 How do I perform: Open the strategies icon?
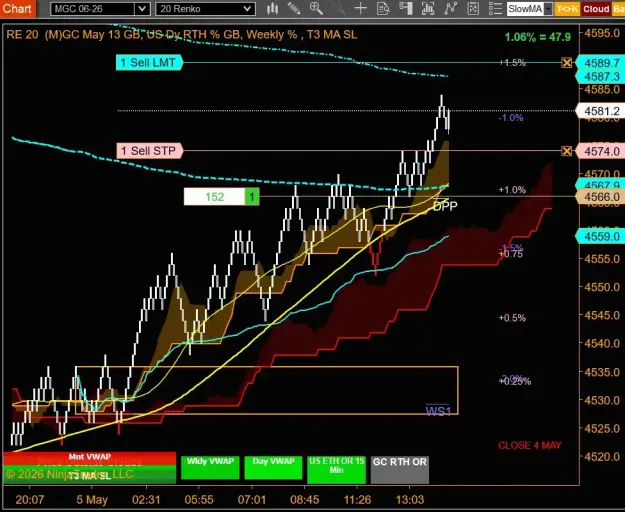tap(473, 8)
